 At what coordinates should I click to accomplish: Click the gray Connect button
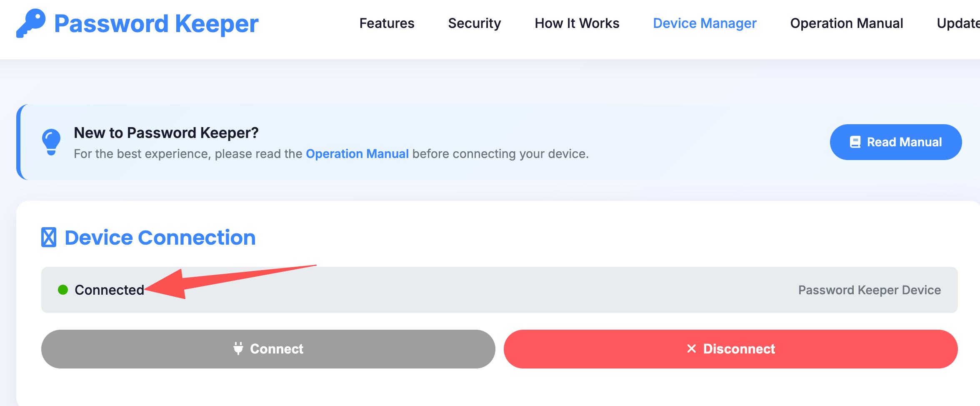point(268,349)
